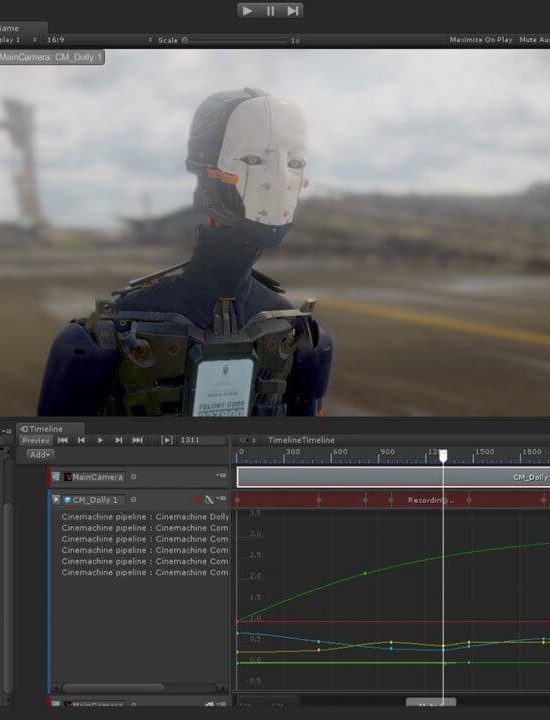
Task: Adjust the Game view Scale slider
Action: tap(236, 40)
